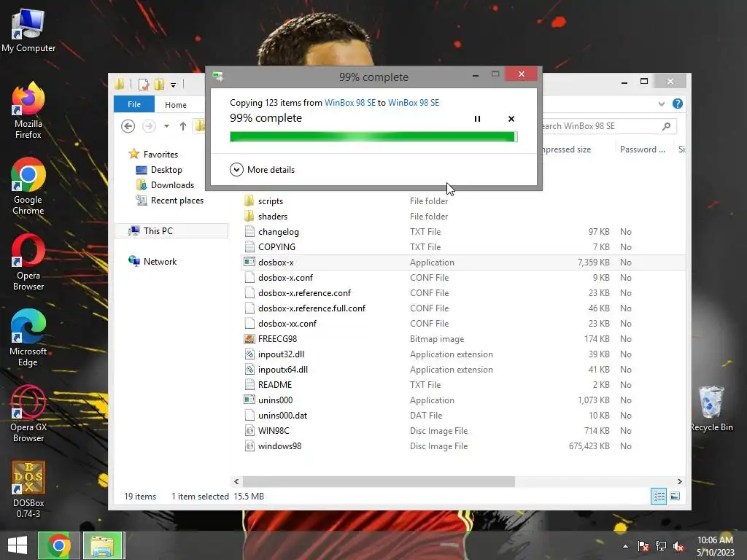Launch Opera Browser desktop shortcut

point(28,262)
